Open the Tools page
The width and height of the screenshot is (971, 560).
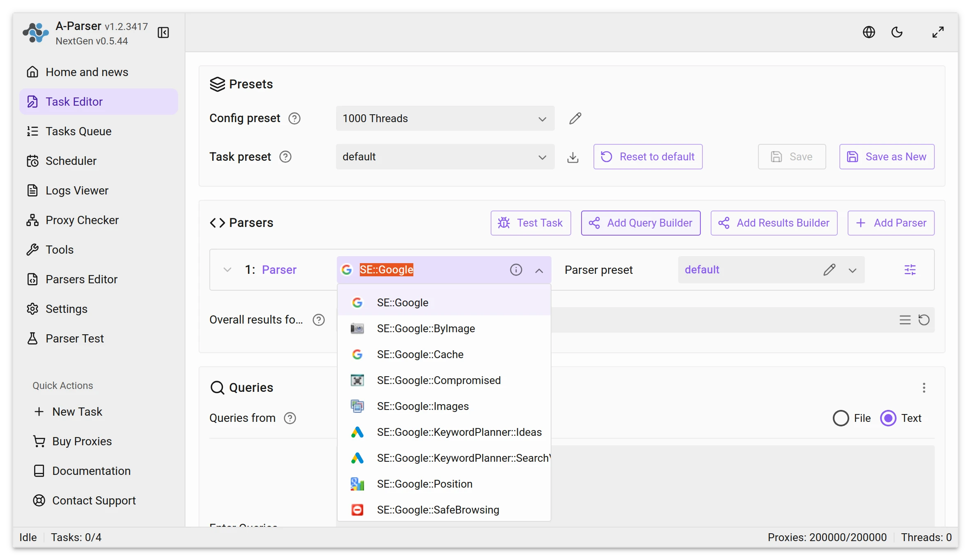pos(99,250)
